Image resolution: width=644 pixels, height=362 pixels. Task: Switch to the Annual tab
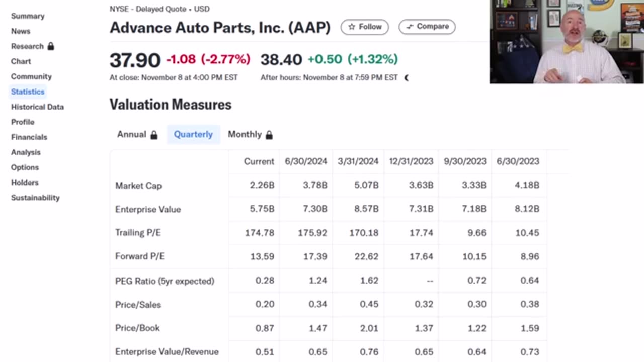tap(137, 134)
